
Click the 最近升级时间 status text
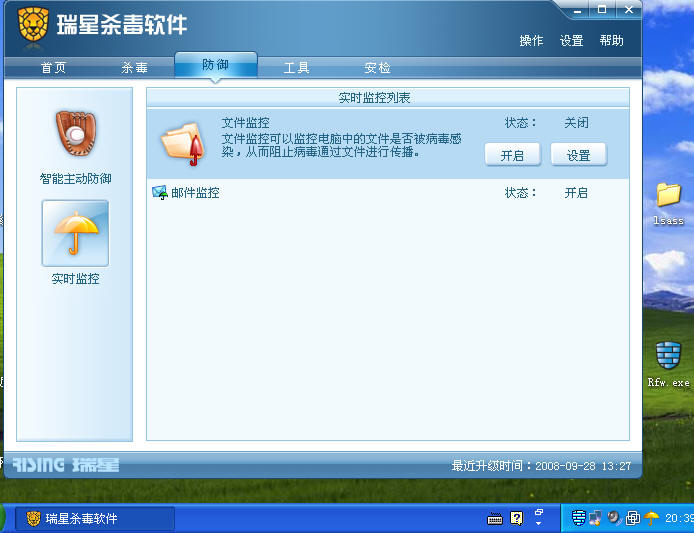click(x=541, y=466)
